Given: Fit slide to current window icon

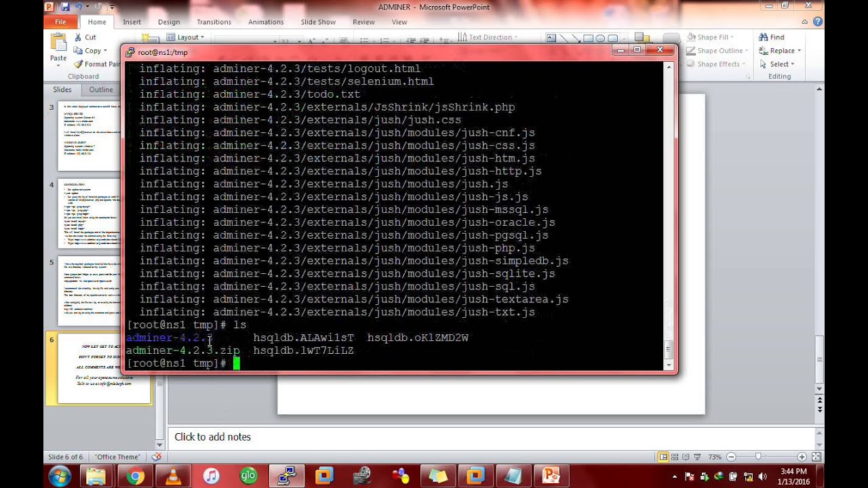Looking at the screenshot, I should 818,457.
